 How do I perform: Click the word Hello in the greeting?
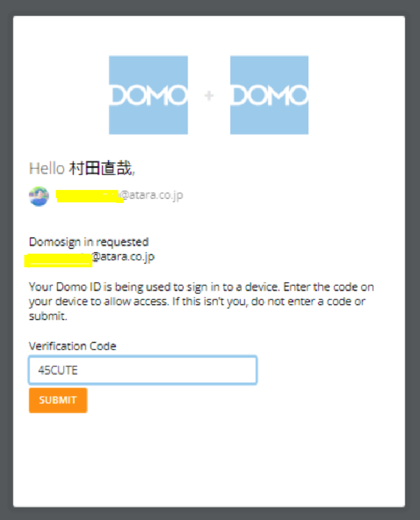tap(47, 168)
